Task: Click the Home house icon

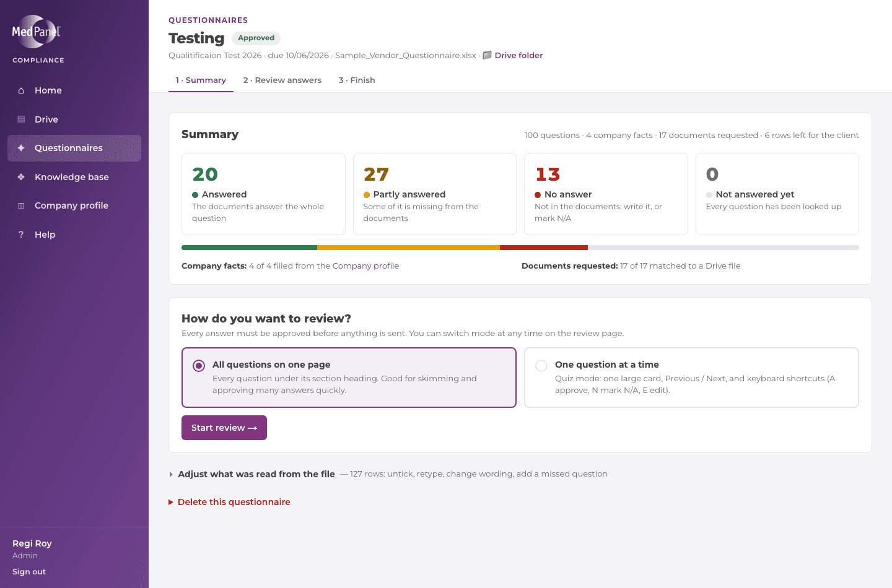Action: [21, 90]
